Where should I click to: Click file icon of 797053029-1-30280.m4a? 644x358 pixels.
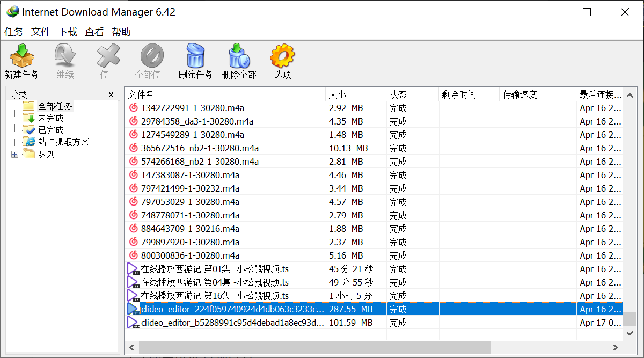tap(134, 202)
